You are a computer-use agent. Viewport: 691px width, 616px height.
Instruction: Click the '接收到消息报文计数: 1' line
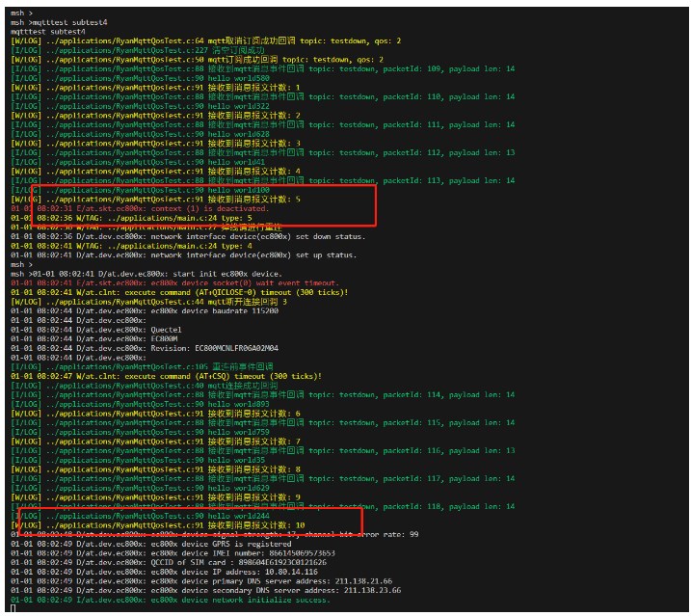coord(155,88)
